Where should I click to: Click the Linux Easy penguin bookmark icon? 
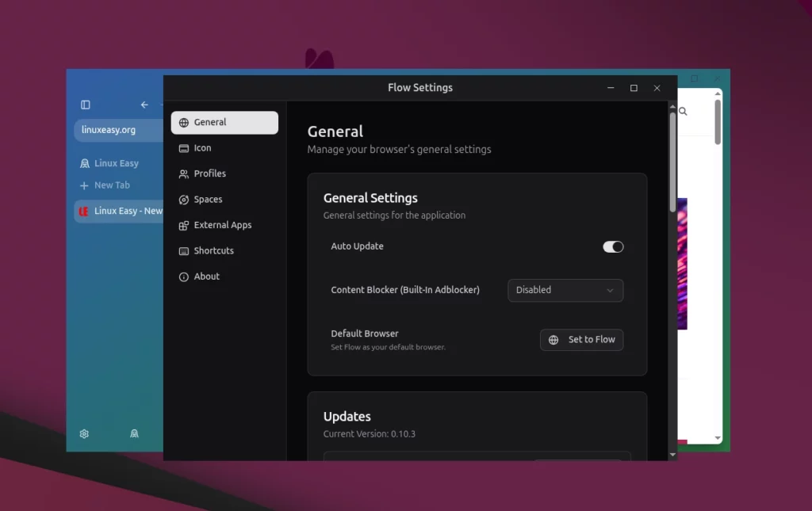click(x=85, y=163)
